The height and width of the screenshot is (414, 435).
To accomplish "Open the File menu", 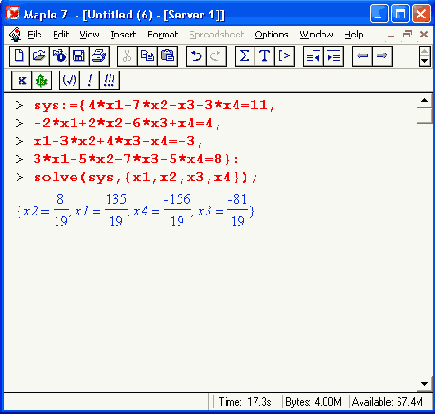I will [x=34, y=34].
